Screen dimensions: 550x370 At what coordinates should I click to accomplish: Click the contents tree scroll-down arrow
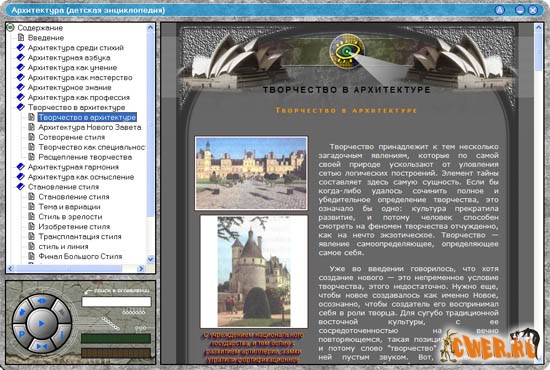[x=150, y=259]
